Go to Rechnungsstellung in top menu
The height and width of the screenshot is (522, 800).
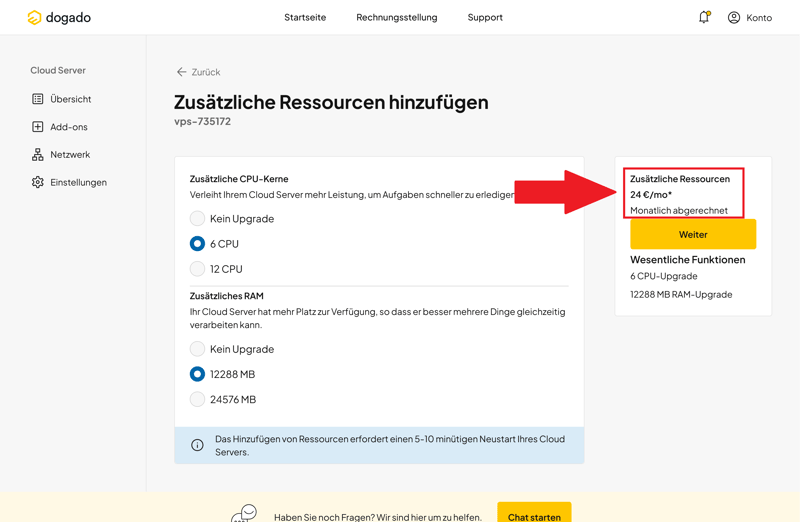[x=396, y=17]
